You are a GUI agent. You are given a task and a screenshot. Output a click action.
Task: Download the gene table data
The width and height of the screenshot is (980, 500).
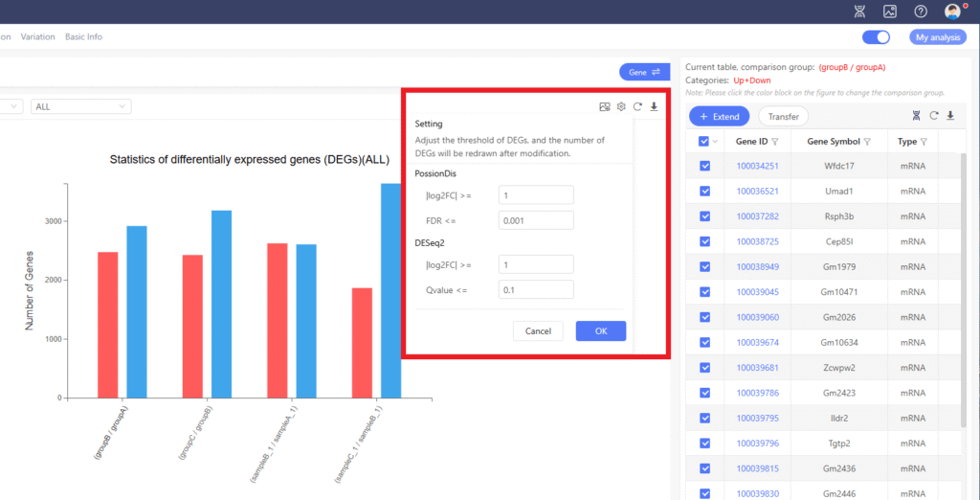[x=950, y=116]
